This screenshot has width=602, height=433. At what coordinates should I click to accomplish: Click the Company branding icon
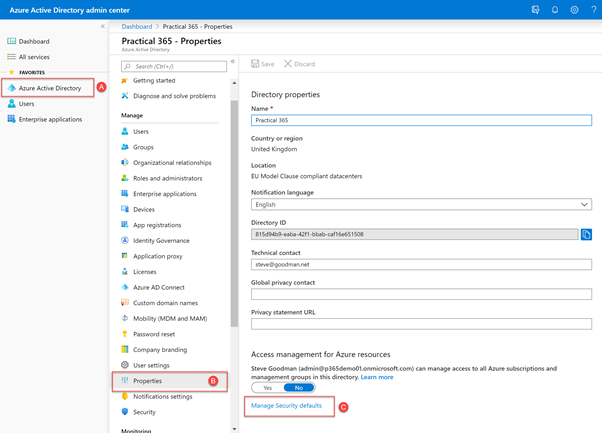(x=125, y=349)
